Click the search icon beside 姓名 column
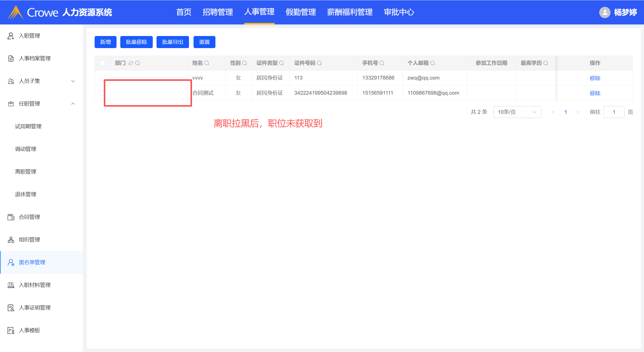 (207, 63)
